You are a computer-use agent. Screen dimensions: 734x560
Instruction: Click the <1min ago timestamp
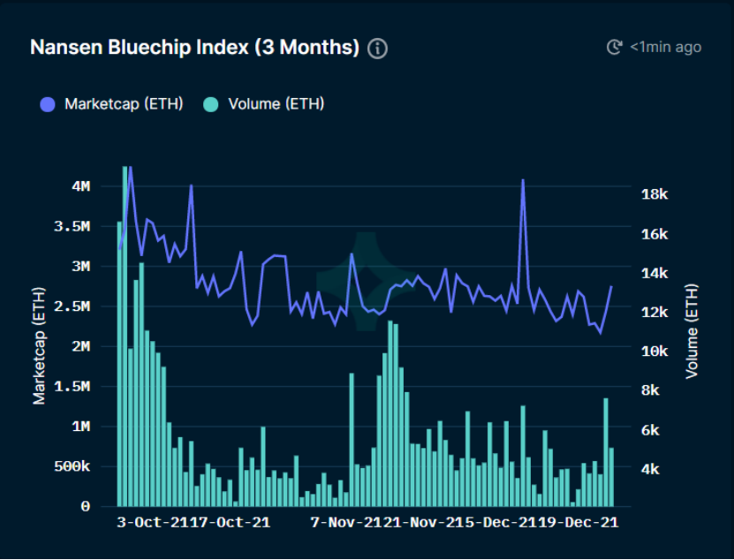(665, 47)
